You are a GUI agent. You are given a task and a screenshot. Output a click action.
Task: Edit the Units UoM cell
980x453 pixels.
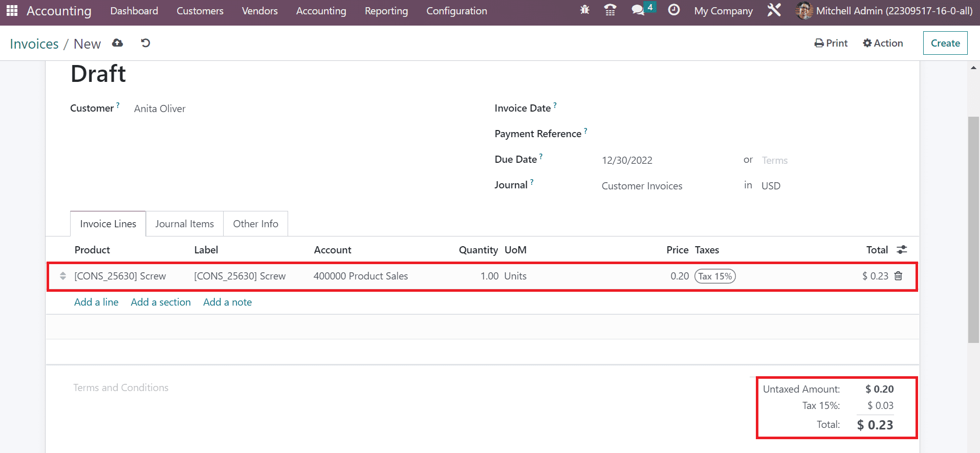click(x=515, y=276)
